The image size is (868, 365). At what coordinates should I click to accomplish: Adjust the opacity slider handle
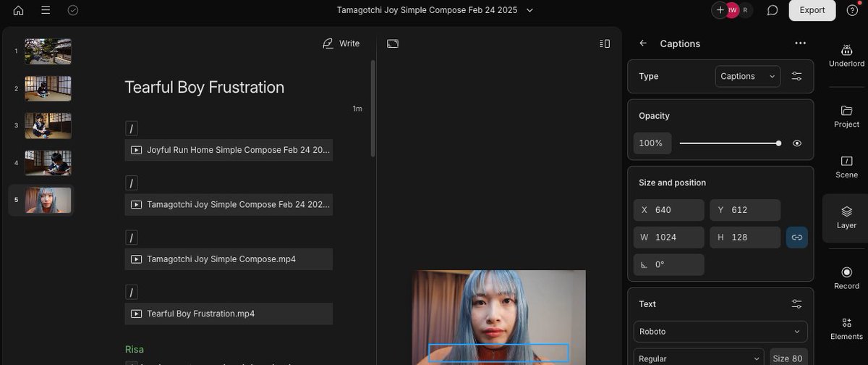[x=778, y=143]
